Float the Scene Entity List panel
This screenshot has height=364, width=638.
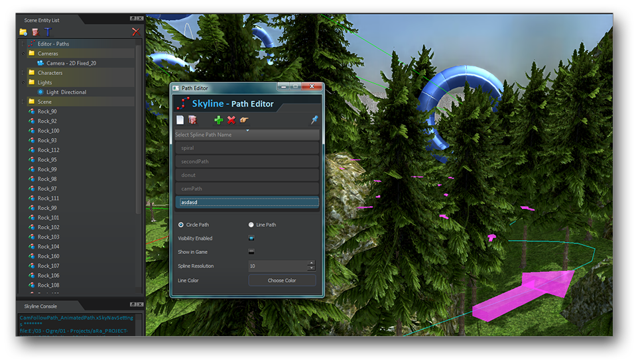point(133,19)
